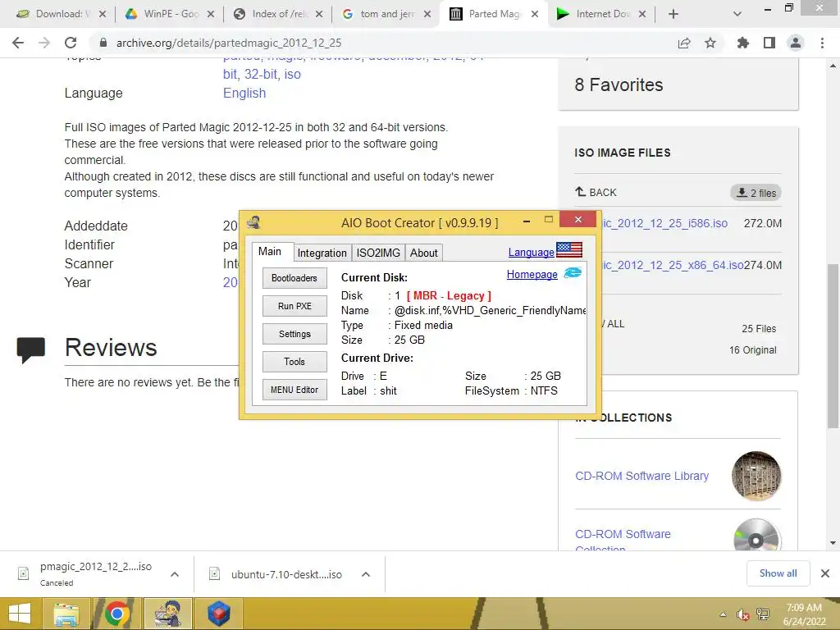The width and height of the screenshot is (840, 630).
Task: Switch to the tom and jerry tab
Action: pyautogui.click(x=382, y=14)
